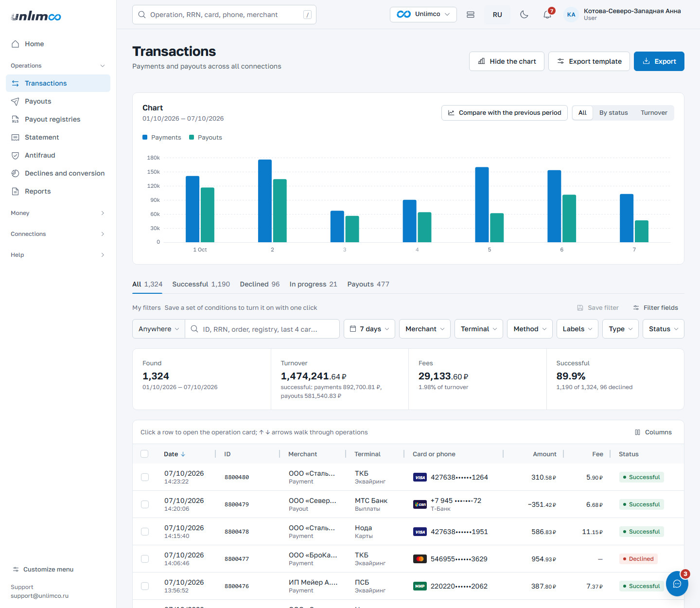Click the Unlimco logo in sidebar
The image size is (700, 608).
tap(36, 17)
